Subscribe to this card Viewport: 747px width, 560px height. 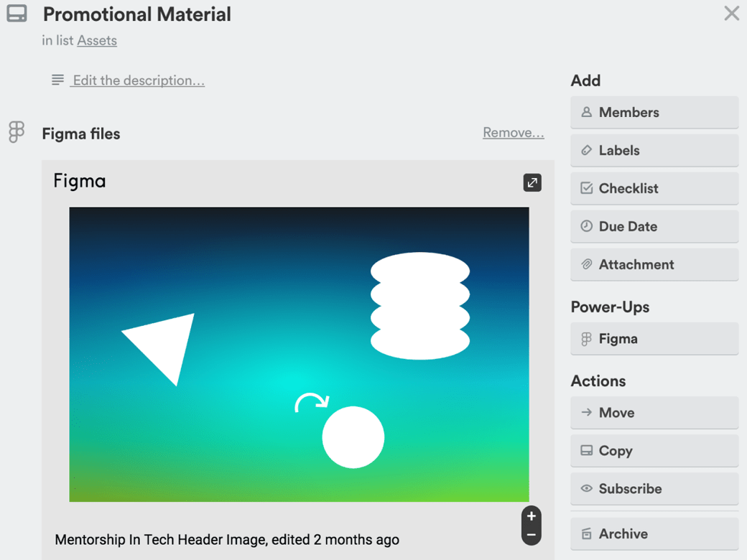(654, 489)
